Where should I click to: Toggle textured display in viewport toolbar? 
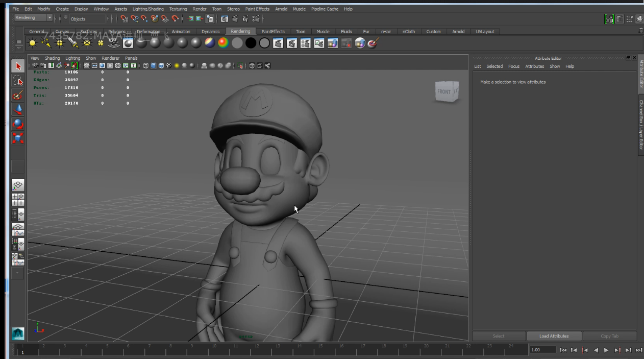point(168,65)
